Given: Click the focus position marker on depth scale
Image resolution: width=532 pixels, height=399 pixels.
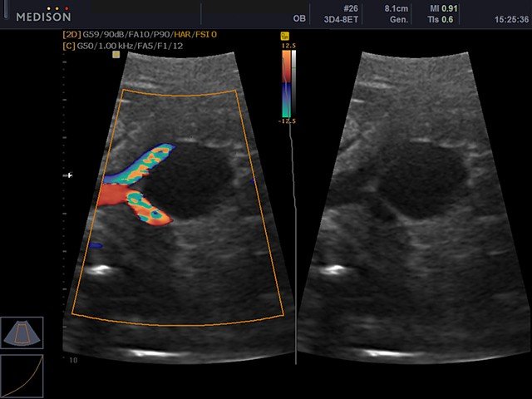Looking at the screenshot, I should 70,175.
